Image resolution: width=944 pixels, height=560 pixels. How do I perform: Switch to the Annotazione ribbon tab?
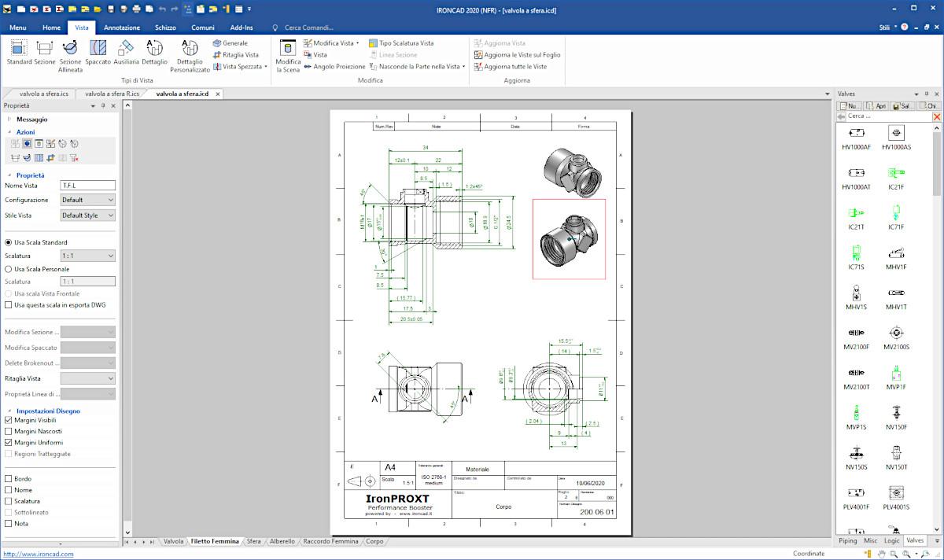click(x=121, y=28)
